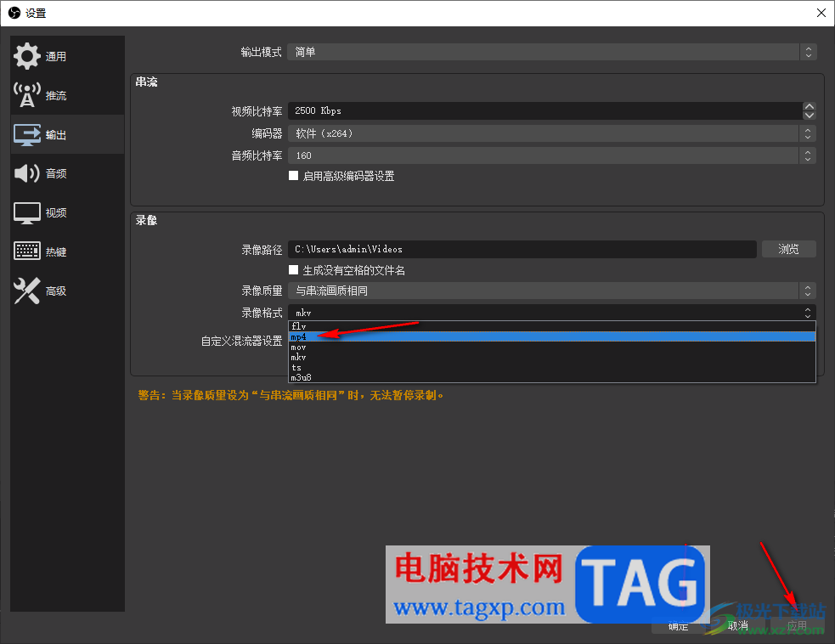
Task: Open the 音频 speaker icon
Action: pyautogui.click(x=26, y=173)
